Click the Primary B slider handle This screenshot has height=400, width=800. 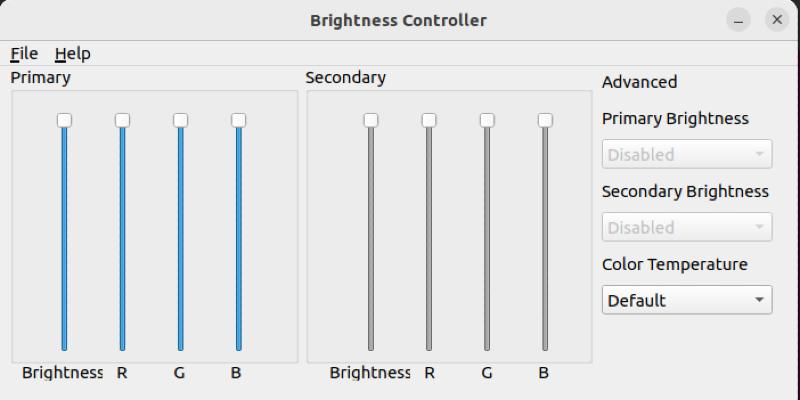(x=238, y=120)
